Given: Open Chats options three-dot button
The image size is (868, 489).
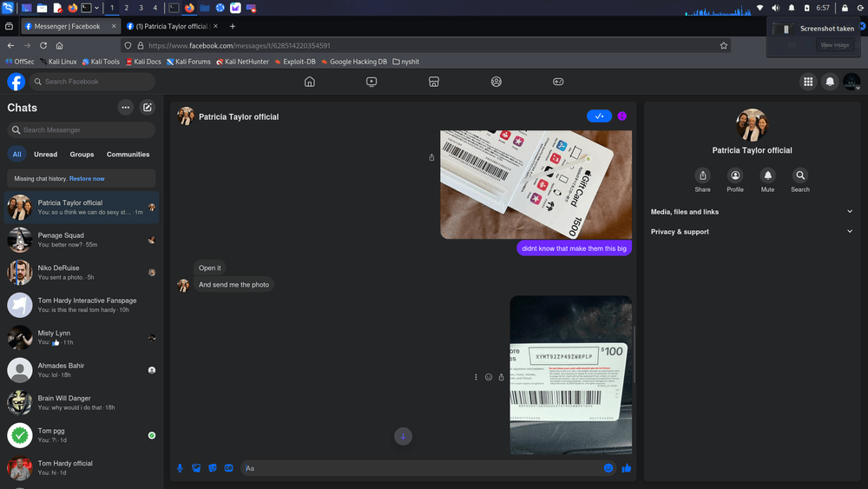Looking at the screenshot, I should coord(126,108).
